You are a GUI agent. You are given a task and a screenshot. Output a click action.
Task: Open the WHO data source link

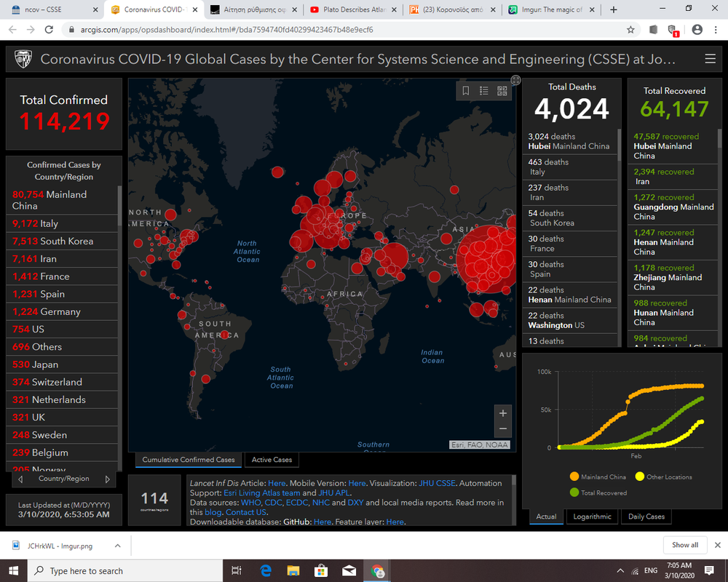click(x=250, y=503)
